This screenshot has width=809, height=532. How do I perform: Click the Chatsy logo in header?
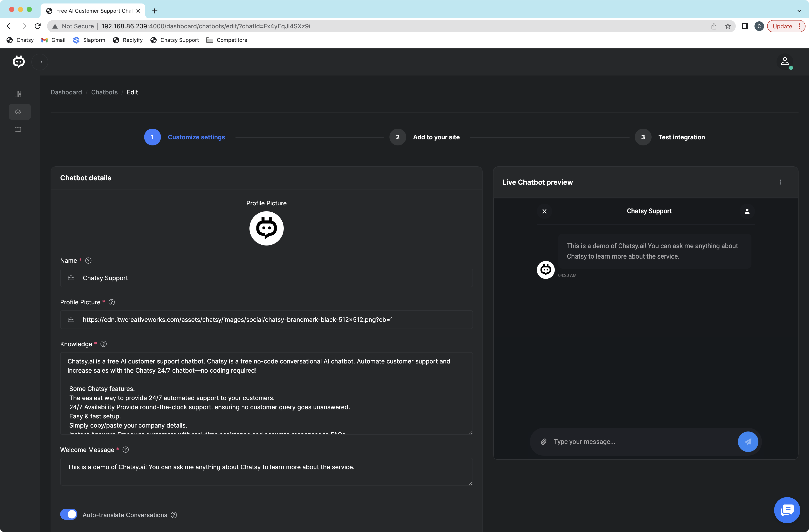point(19,62)
